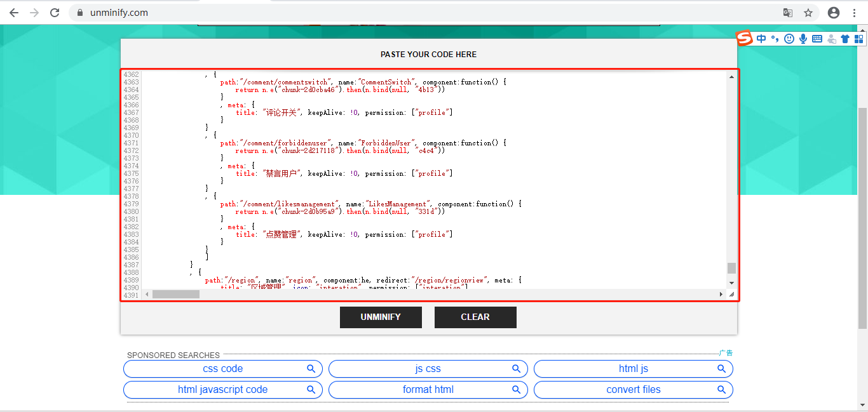Click the "评论开关" title line
The height and width of the screenshot is (412, 868).
(344, 112)
